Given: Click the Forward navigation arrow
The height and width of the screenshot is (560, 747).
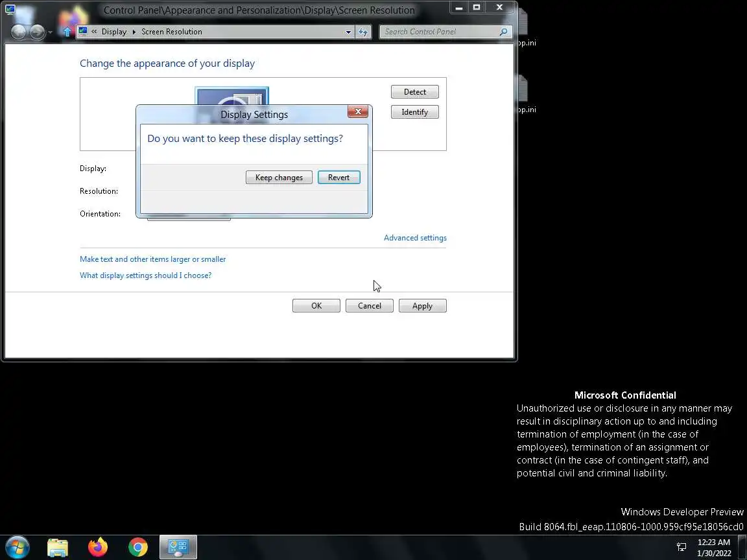Looking at the screenshot, I should (37, 32).
